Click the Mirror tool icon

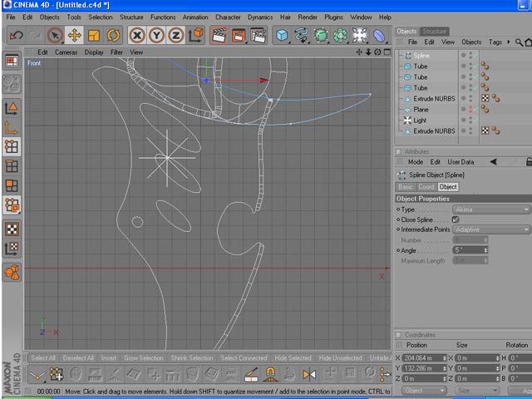309,375
